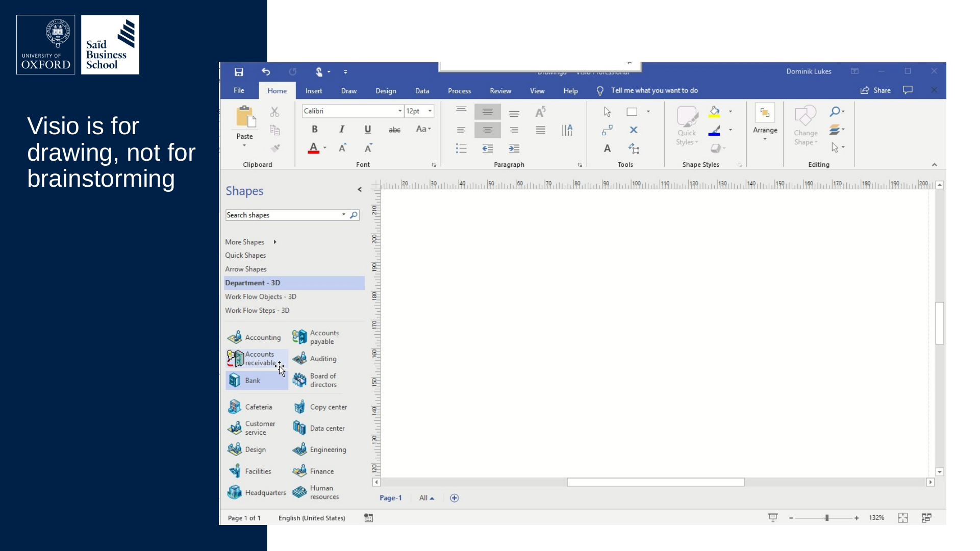
Task: Select the Connector tool icon
Action: (x=607, y=130)
